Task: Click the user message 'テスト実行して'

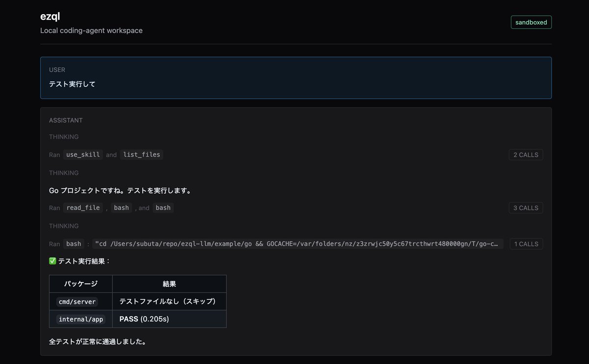Action: coord(72,84)
